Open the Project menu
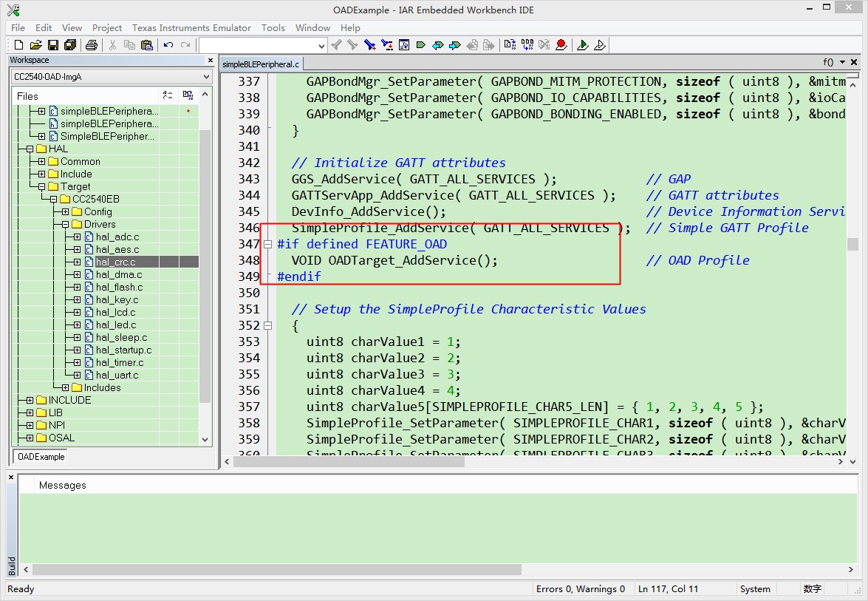 click(107, 27)
